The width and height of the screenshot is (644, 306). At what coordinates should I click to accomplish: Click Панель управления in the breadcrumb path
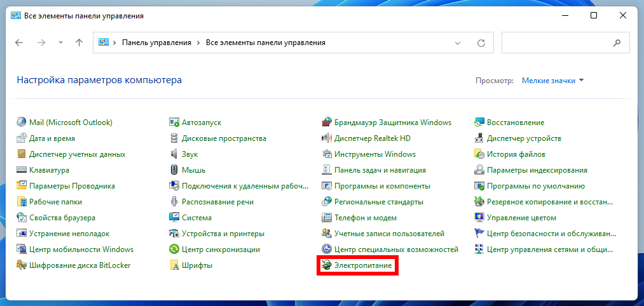coord(156,43)
